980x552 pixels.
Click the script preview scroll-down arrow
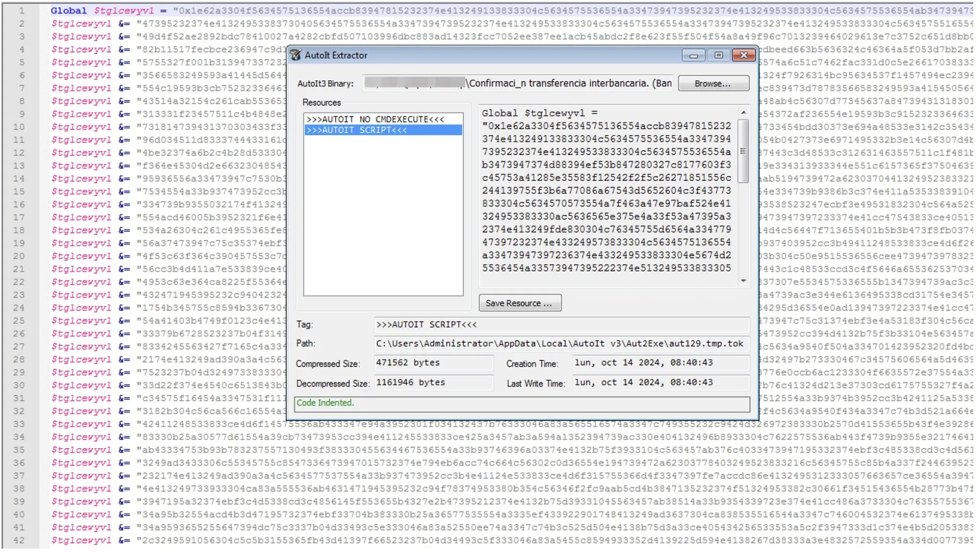(743, 281)
